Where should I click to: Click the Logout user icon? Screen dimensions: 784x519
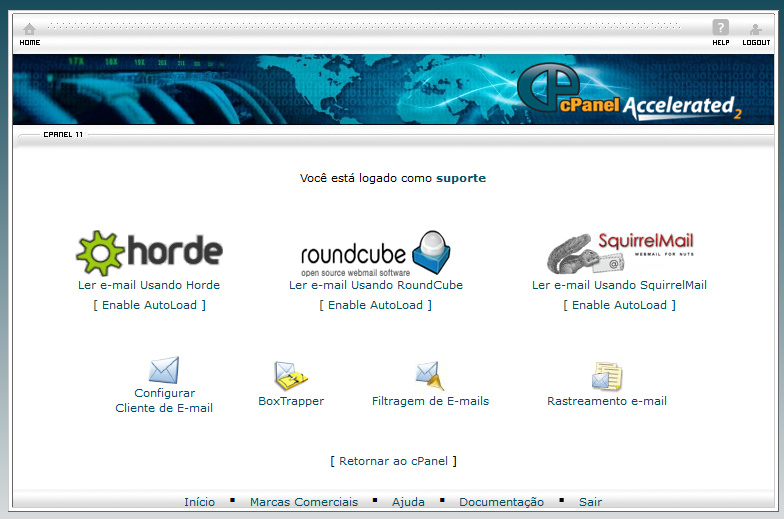pyautogui.click(x=756, y=29)
